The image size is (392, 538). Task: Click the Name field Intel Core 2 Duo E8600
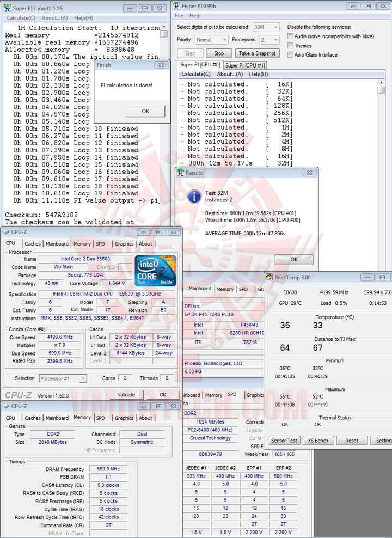coord(85,259)
